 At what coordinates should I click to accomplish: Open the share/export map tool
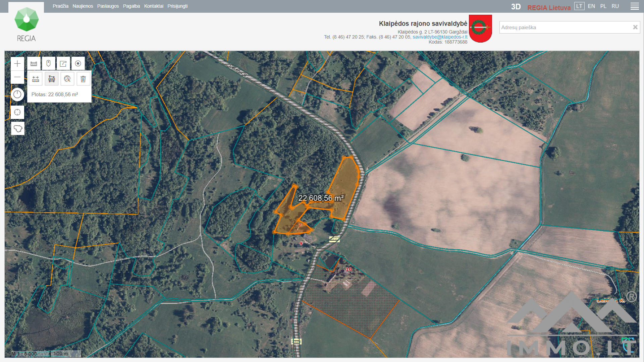pyautogui.click(x=63, y=64)
